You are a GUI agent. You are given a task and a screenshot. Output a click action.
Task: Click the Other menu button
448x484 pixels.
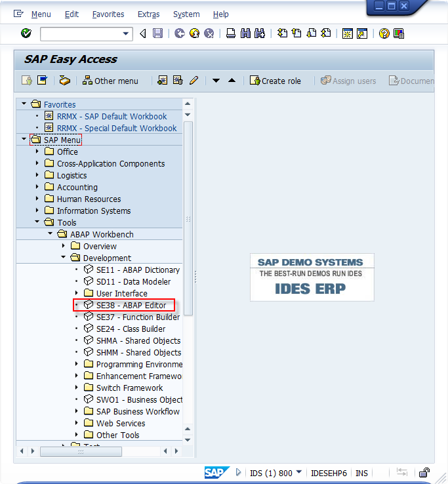(110, 81)
